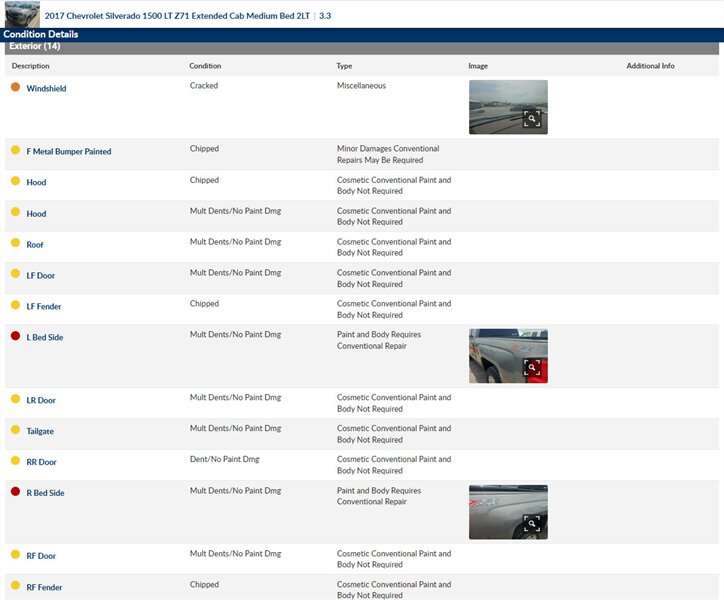Select Paint and Body Requires Repair for L Bed Side
The image size is (724, 600).
point(379,340)
